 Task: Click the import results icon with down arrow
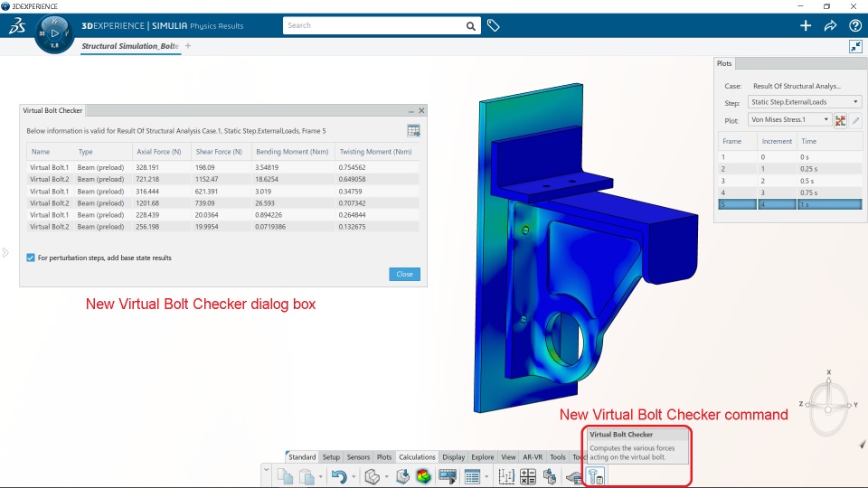point(402,476)
